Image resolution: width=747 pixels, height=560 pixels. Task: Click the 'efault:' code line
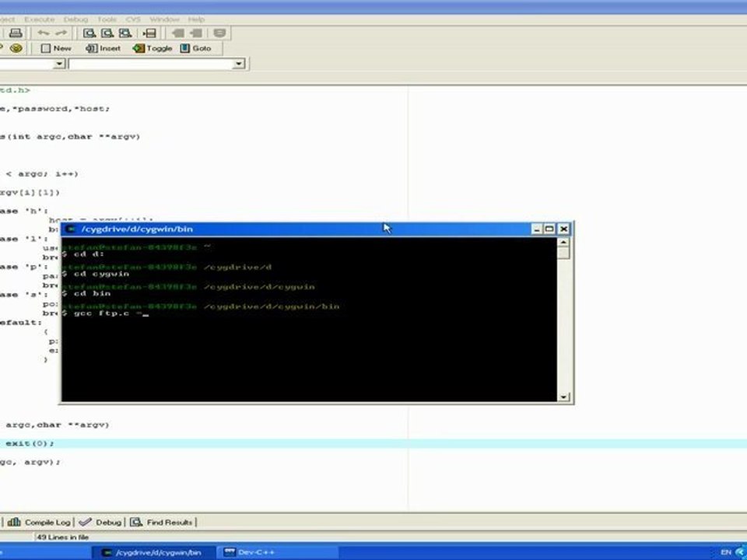(22, 322)
